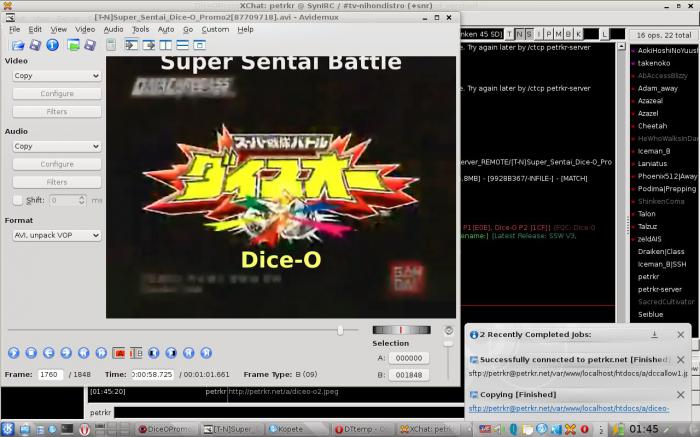Click the video timeline slider handle
The height and width of the screenshot is (437, 700).
point(340,330)
